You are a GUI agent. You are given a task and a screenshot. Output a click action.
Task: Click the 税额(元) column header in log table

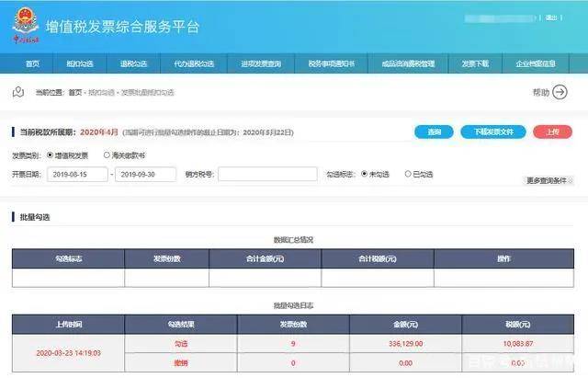pos(518,325)
